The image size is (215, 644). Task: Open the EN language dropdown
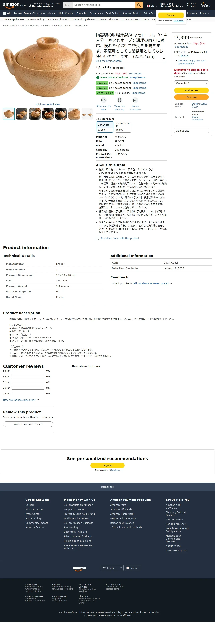[152, 6]
